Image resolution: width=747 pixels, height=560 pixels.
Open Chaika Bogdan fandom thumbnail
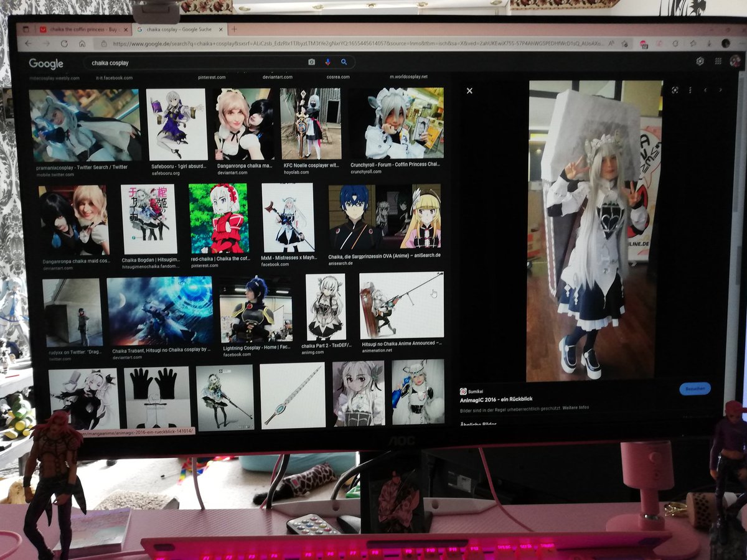point(149,219)
